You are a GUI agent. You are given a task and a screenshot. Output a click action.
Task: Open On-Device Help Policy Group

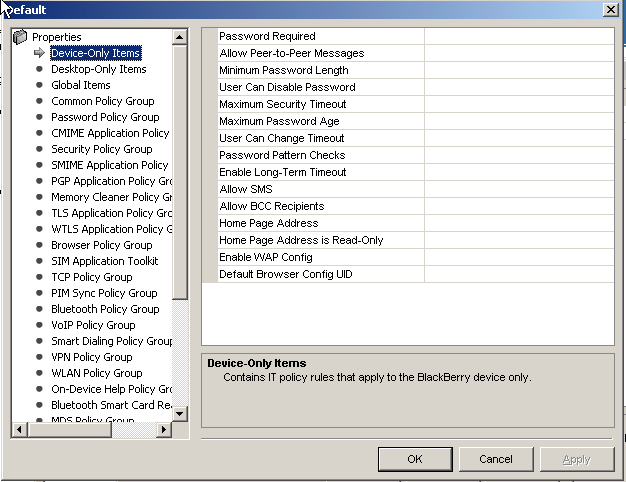coord(111,389)
